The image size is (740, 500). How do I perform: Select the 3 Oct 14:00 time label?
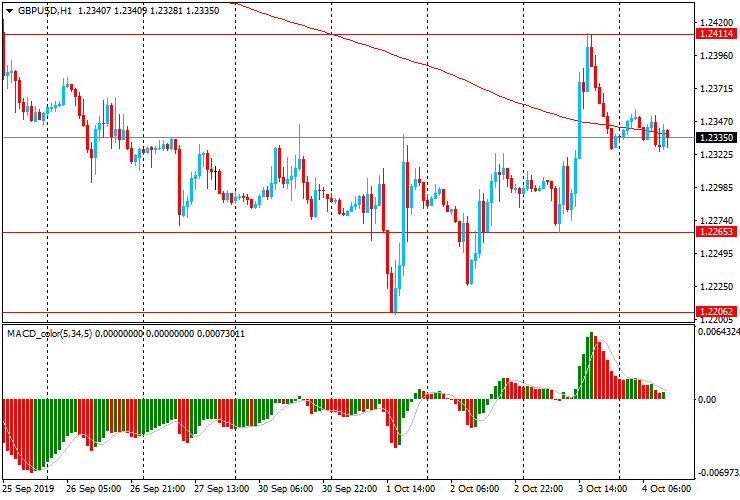tap(603, 489)
